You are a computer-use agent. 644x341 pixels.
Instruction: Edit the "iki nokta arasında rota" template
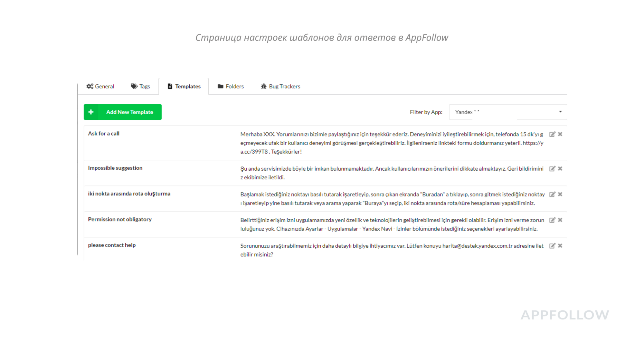pyautogui.click(x=552, y=194)
